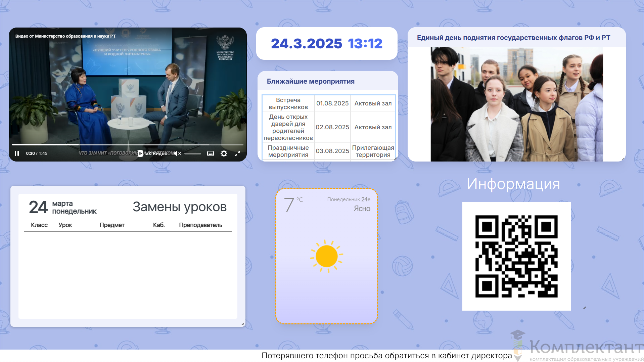Click the video volume slider
This screenshot has width=644, height=362.
click(193, 153)
